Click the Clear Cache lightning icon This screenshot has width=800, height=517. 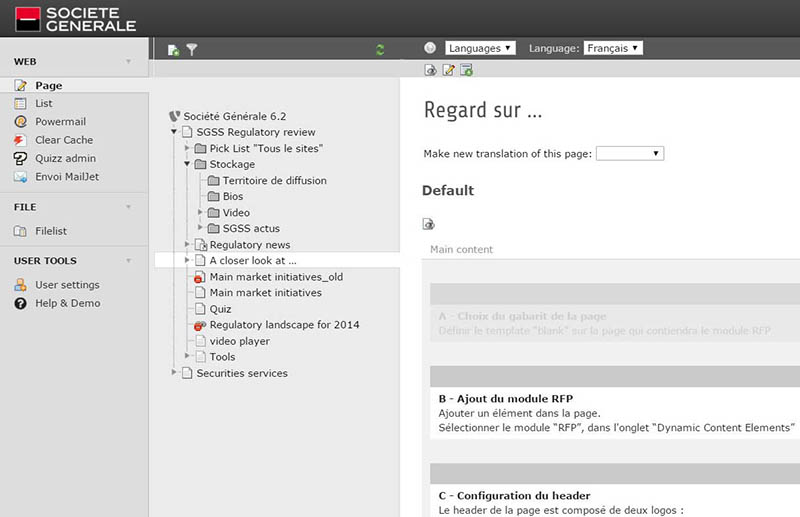pos(19,140)
